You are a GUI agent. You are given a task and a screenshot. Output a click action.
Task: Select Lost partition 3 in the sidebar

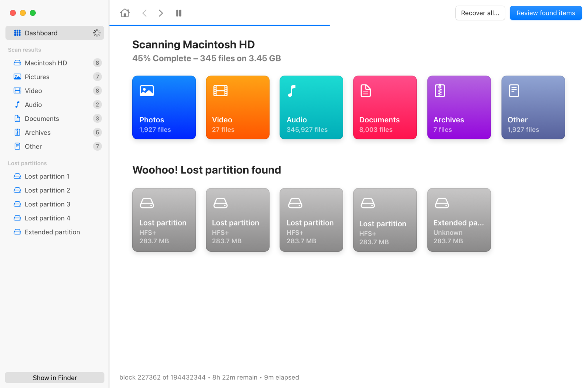[47, 204]
